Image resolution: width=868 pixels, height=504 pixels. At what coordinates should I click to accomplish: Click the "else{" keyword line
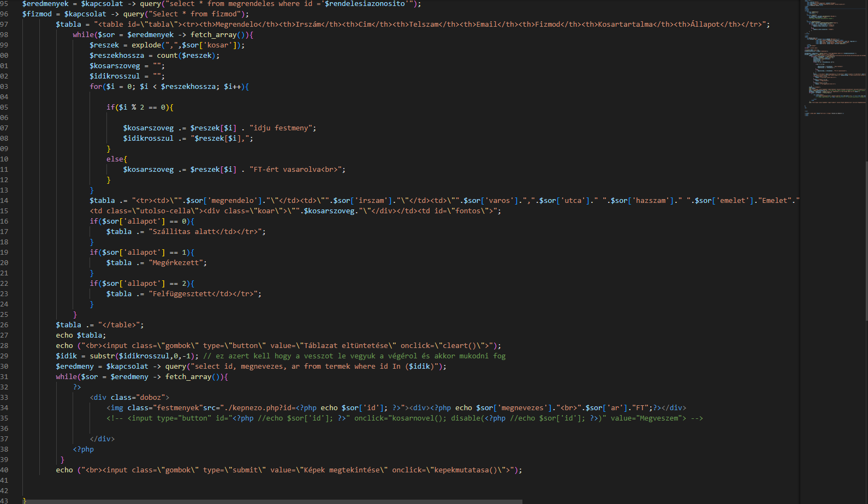[x=117, y=159]
